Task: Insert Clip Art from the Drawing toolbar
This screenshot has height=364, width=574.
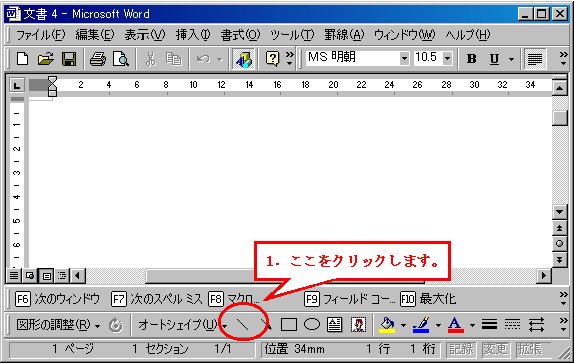Action: 358,324
